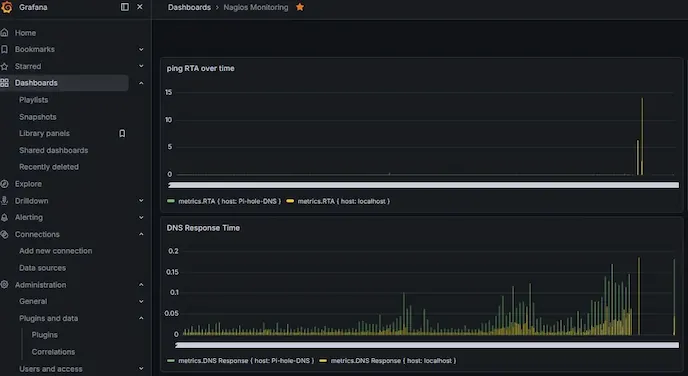Click the ping RTA over time panel title

[x=201, y=68]
